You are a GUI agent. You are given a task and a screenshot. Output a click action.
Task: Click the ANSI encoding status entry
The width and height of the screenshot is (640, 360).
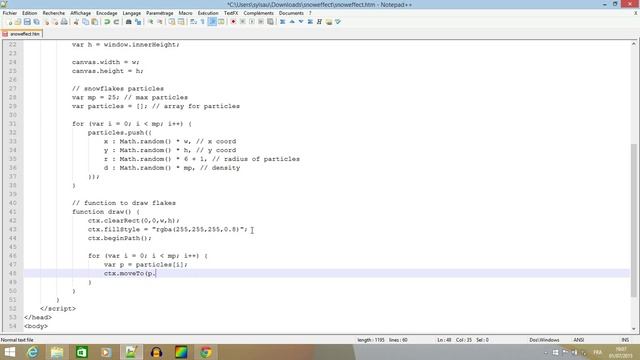coord(578,340)
